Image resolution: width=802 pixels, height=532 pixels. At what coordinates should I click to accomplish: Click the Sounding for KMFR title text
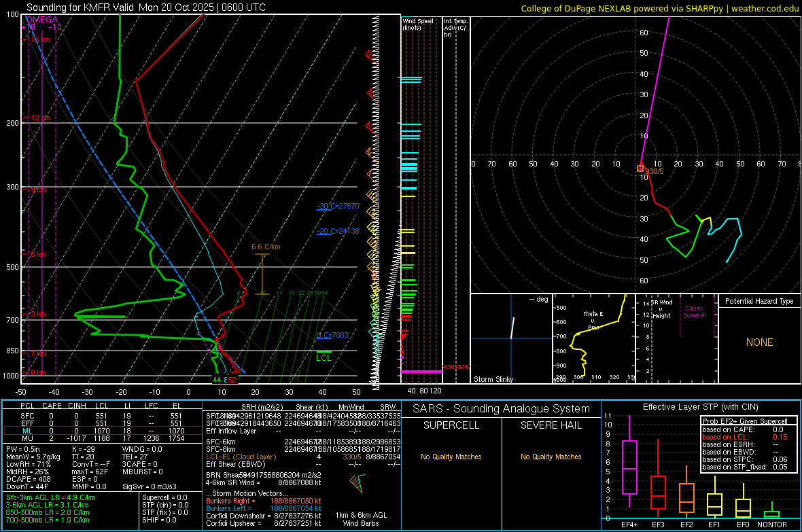tap(145, 7)
